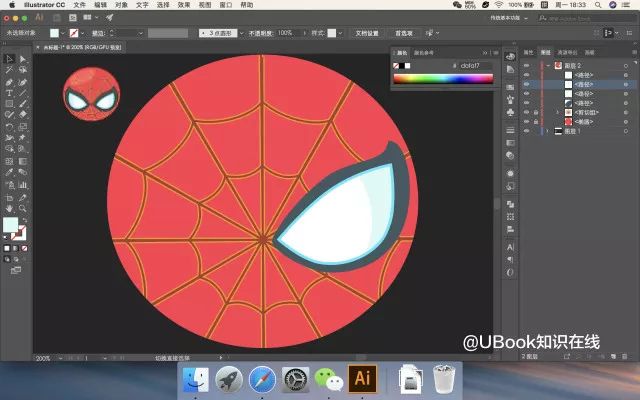Select the Mesh tool

click(9, 161)
